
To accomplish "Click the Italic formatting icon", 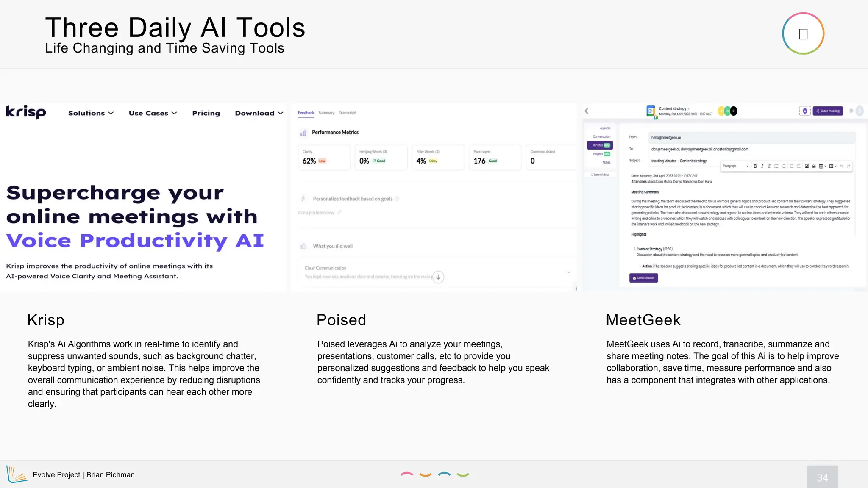I will point(762,166).
